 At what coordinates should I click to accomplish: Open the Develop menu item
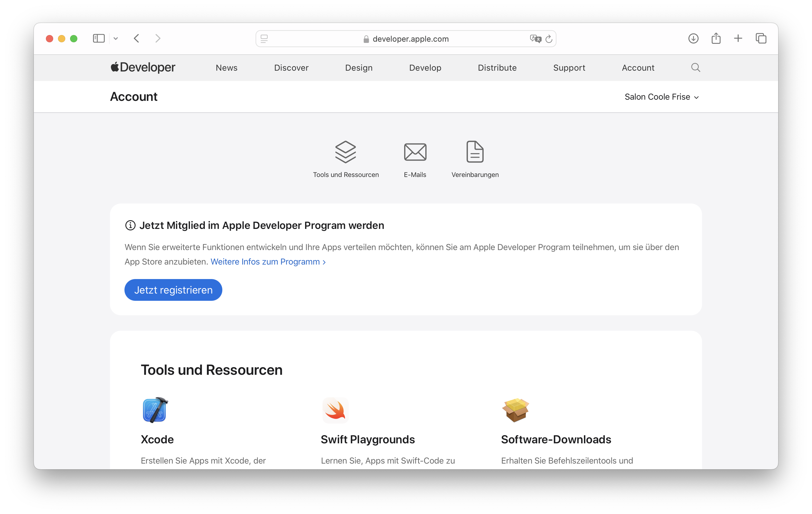[425, 68]
